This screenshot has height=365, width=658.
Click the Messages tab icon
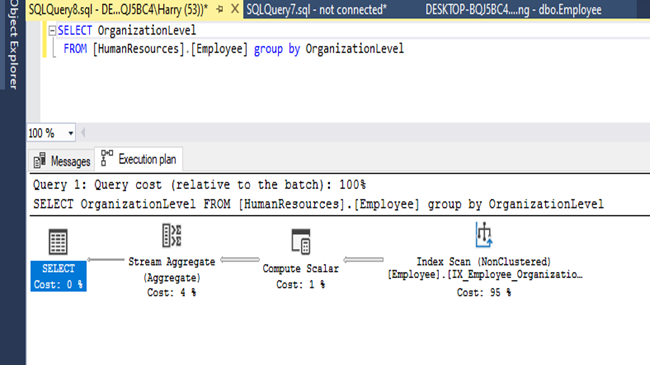39,161
